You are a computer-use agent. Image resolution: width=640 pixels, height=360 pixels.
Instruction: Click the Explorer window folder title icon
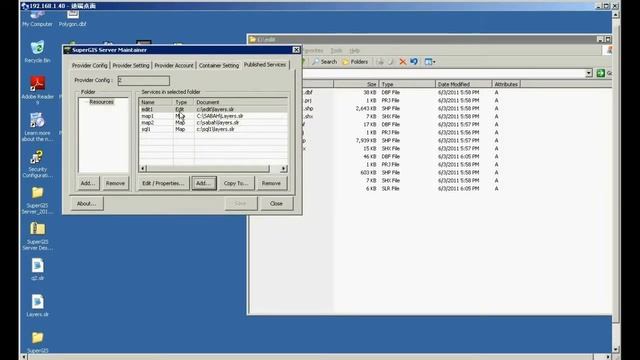click(x=253, y=39)
